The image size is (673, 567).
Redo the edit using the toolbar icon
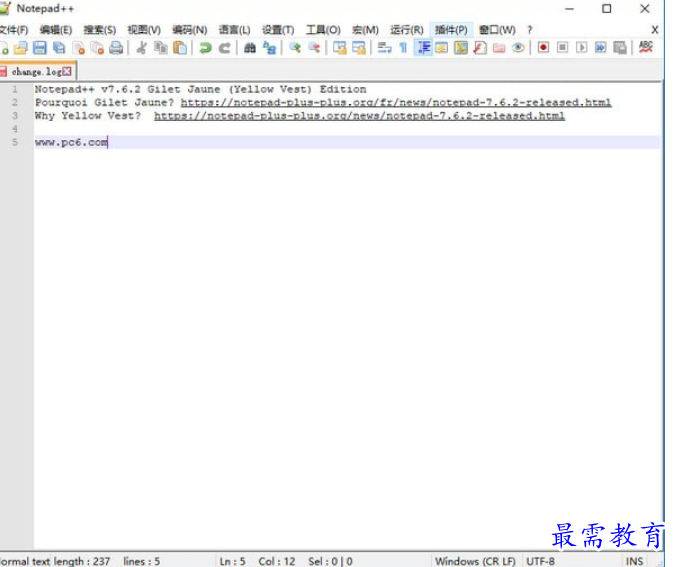(224, 48)
